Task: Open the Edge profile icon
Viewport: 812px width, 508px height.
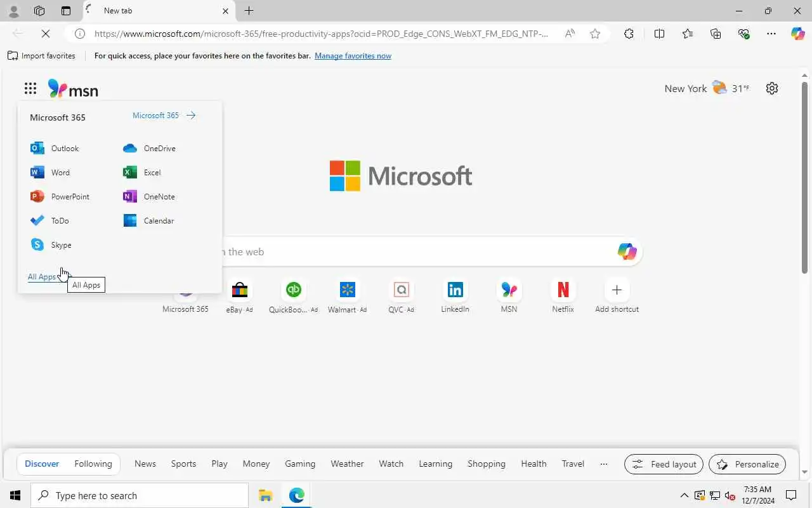Action: 13,11
